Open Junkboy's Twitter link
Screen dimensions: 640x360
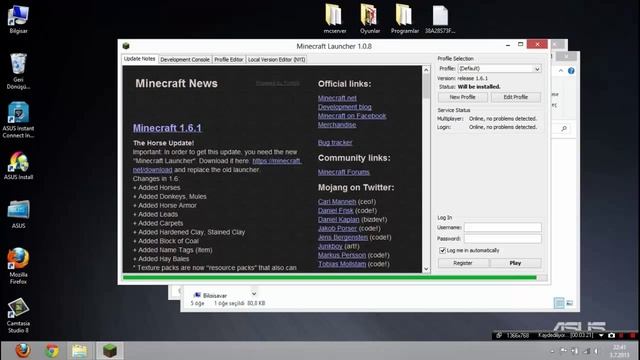click(330, 246)
